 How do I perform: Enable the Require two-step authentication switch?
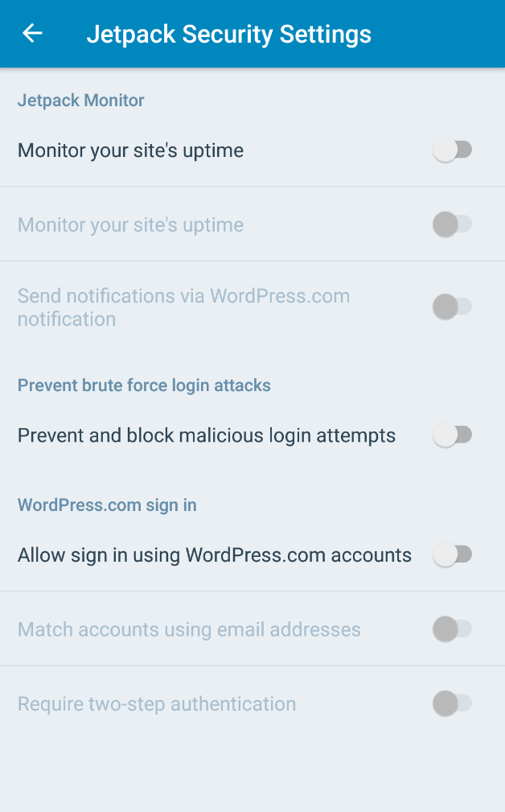pyautogui.click(x=452, y=704)
